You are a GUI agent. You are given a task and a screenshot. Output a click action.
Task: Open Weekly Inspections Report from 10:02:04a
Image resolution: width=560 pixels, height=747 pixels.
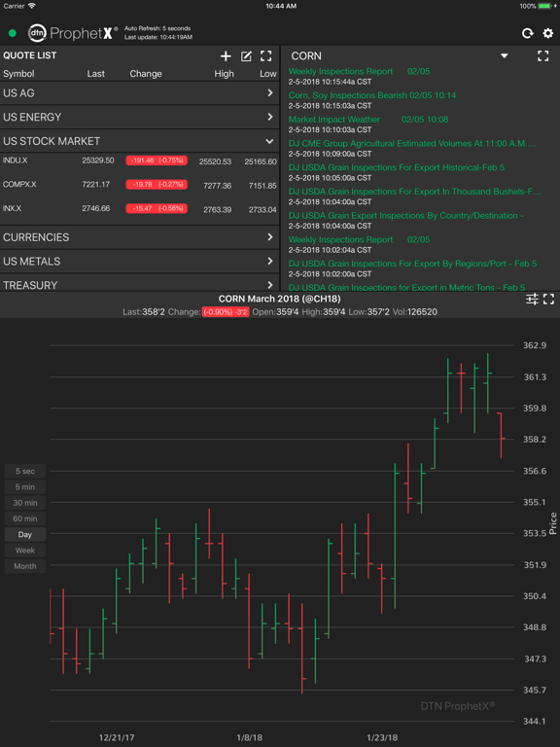pyautogui.click(x=359, y=239)
